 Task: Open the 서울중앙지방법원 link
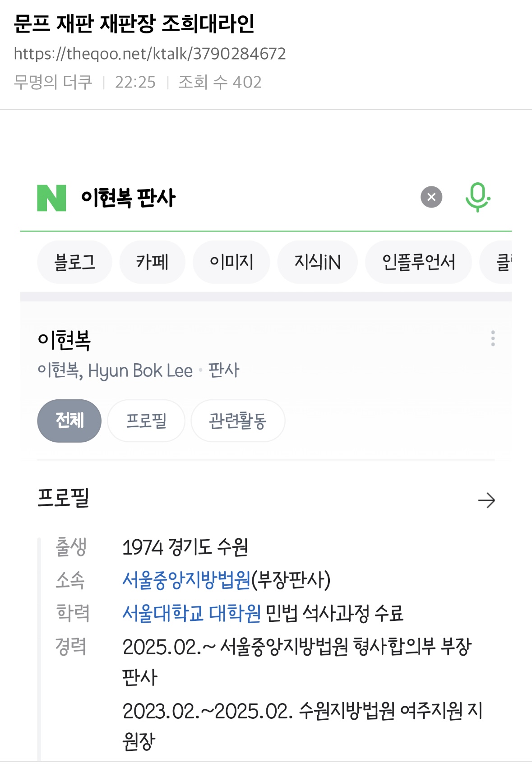(x=186, y=580)
